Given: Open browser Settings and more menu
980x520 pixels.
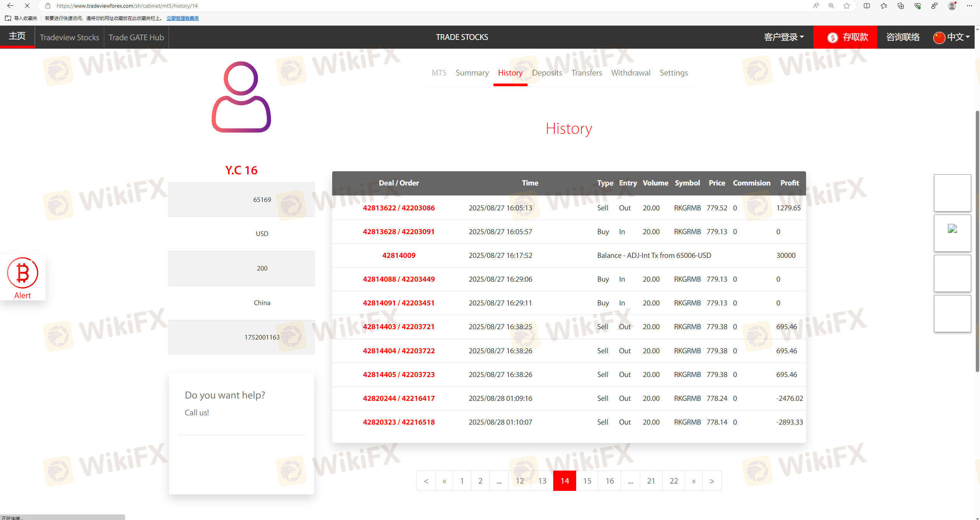Looking at the screenshot, I should (x=969, y=6).
